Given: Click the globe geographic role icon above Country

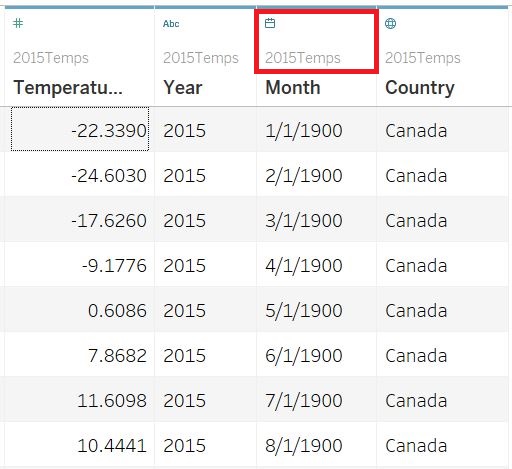Looking at the screenshot, I should pyautogui.click(x=390, y=23).
